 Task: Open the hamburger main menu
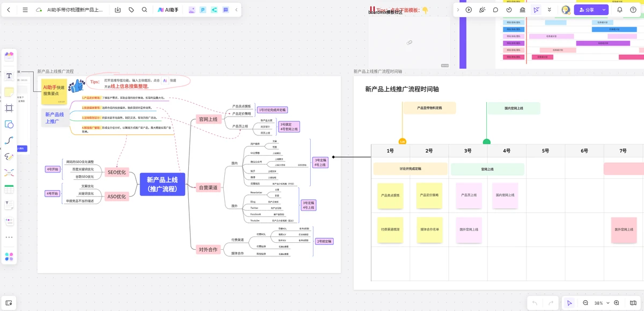pos(25,10)
